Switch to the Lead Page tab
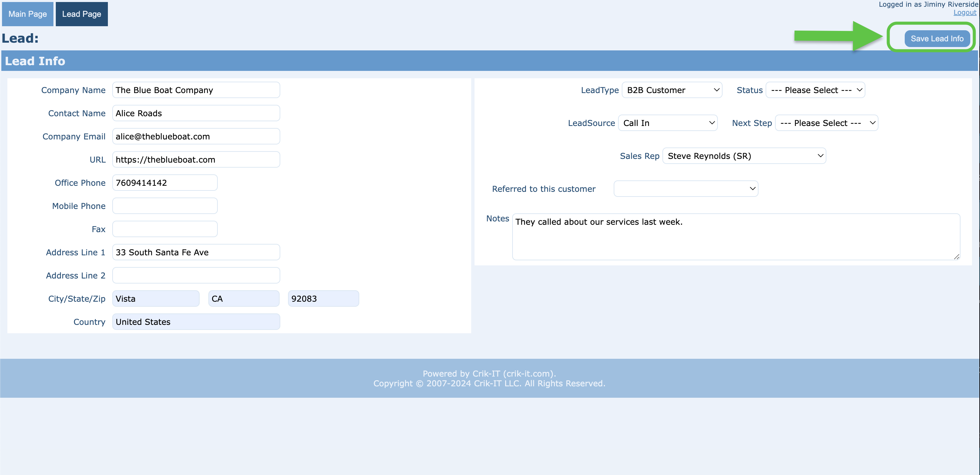Image resolution: width=980 pixels, height=475 pixels. click(x=81, y=14)
